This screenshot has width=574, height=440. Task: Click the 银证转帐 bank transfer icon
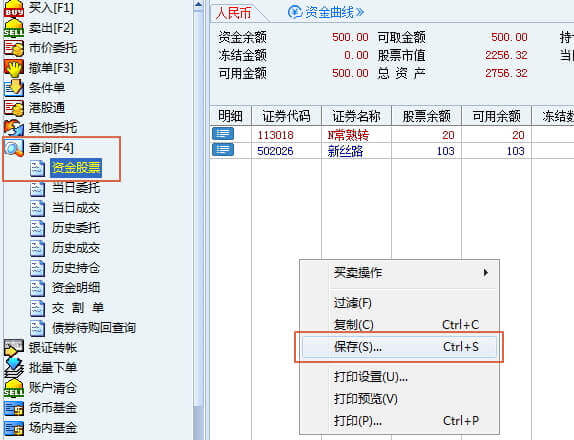point(14,348)
